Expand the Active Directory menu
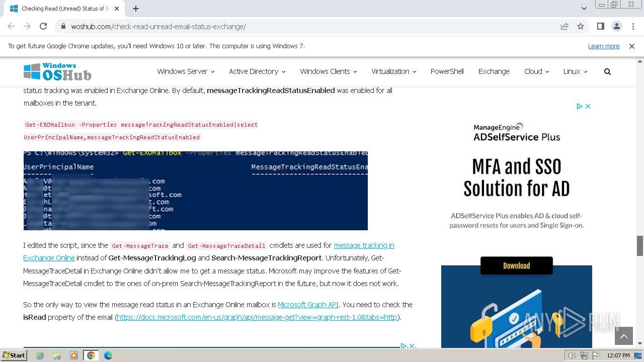 257,71
